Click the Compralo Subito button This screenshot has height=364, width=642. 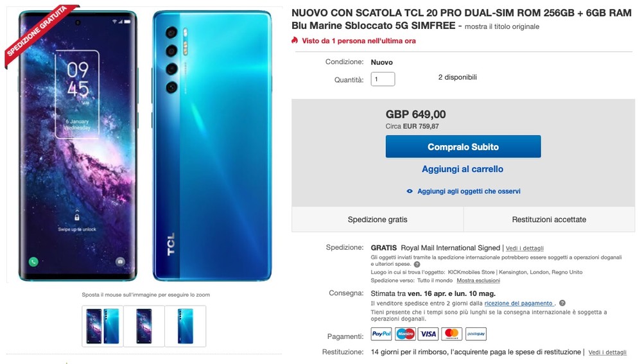463,146
